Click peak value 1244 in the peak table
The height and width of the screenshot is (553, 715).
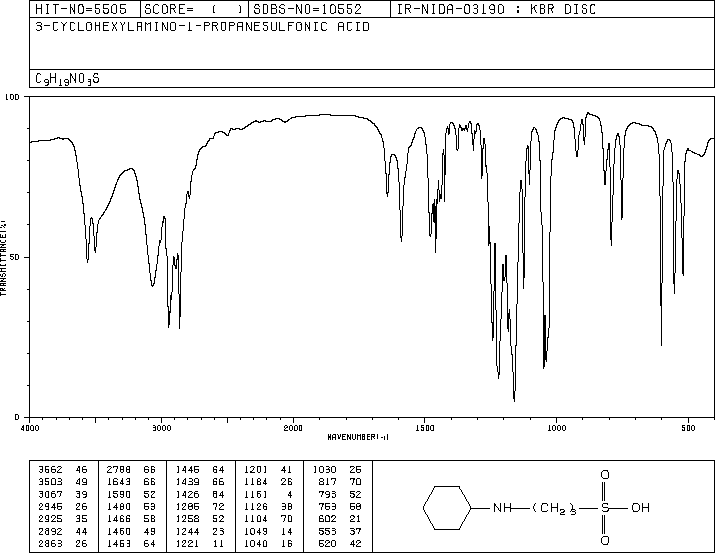tap(187, 531)
